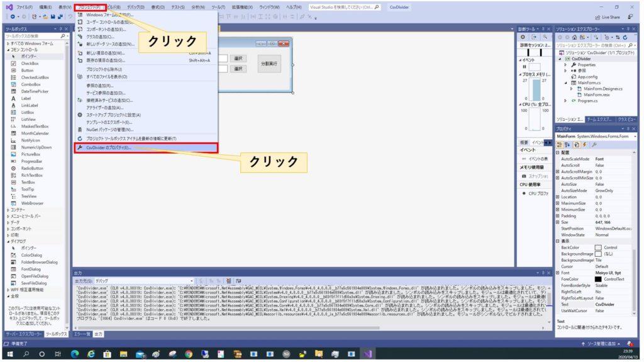
Task: Select the ListBox toolbox control
Action: (x=28, y=113)
